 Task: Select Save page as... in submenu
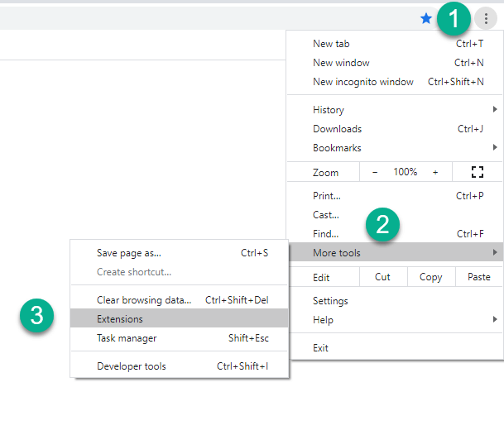179,253
